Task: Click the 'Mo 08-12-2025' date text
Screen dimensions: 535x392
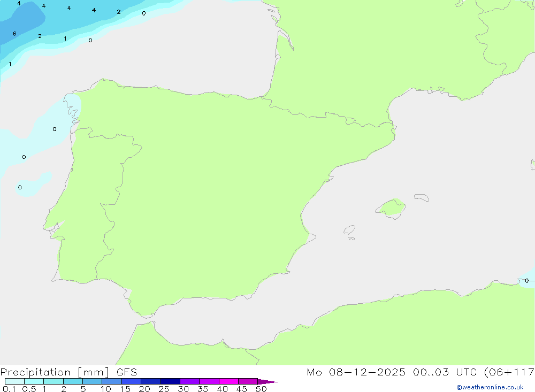Action: 356,372
